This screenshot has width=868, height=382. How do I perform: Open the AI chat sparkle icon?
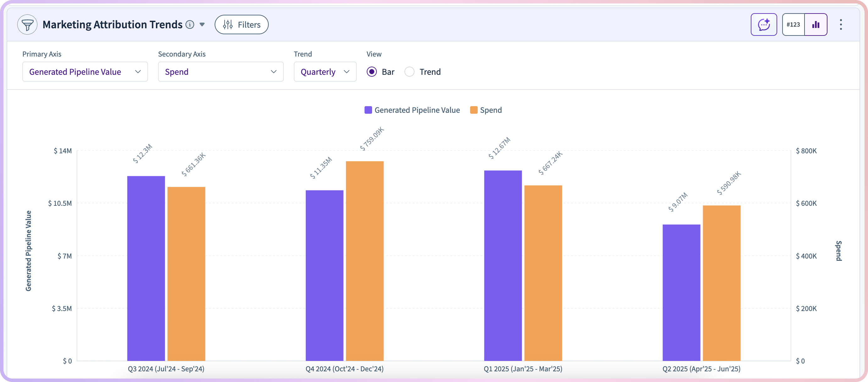764,25
